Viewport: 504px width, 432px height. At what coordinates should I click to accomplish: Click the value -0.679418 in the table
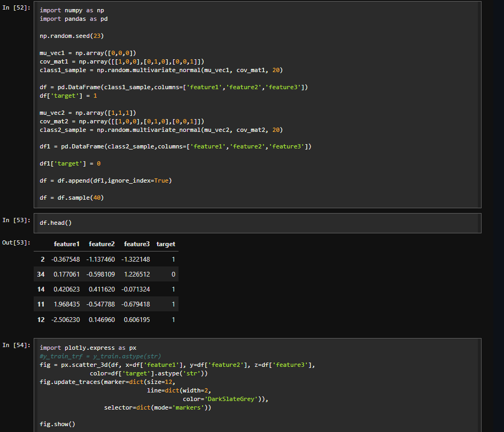(136, 304)
